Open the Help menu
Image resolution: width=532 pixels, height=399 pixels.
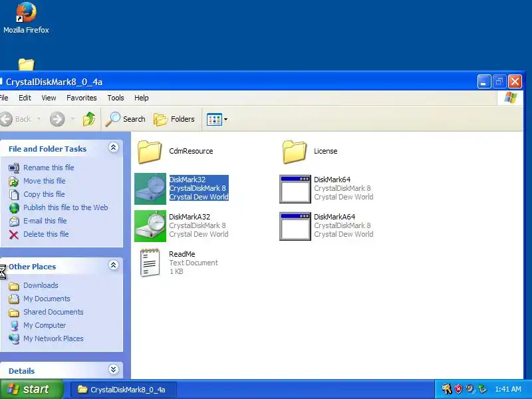point(142,98)
